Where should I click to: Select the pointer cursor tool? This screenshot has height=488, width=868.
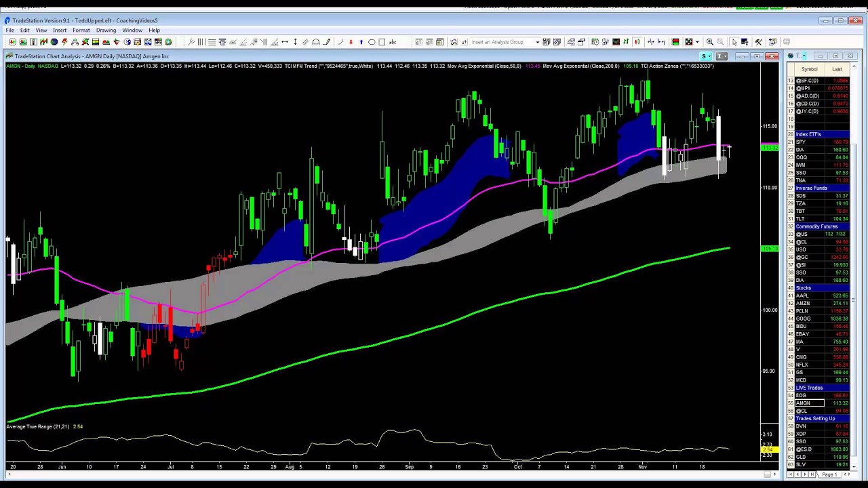coord(734,42)
